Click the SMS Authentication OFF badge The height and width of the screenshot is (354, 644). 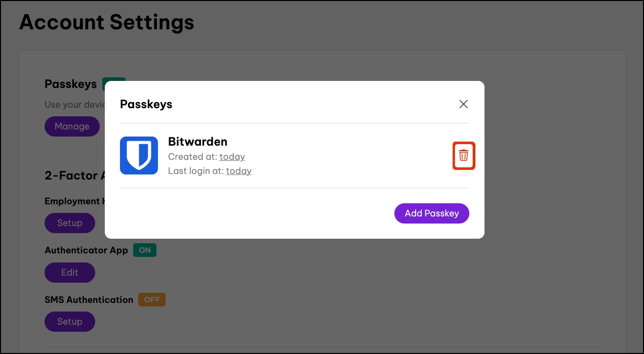152,300
